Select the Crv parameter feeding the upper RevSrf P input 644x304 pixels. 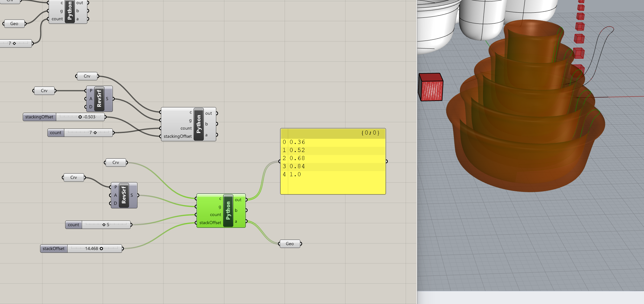click(44, 91)
